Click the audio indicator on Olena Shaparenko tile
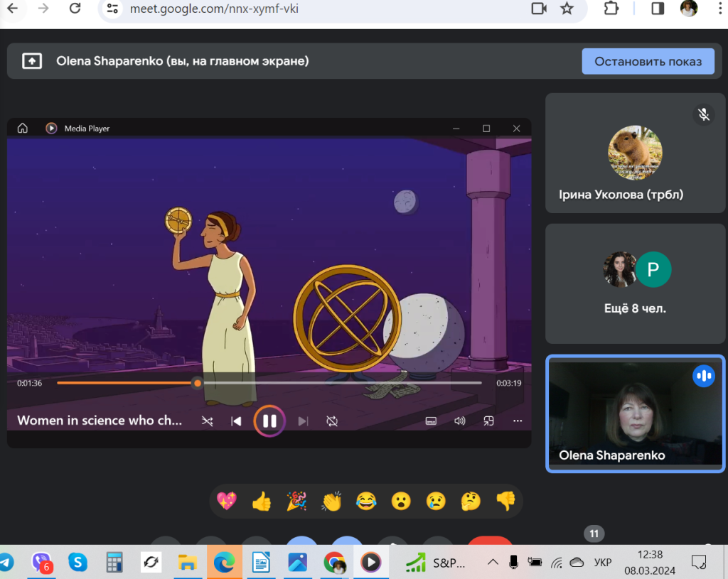The width and height of the screenshot is (728, 579). click(x=704, y=376)
